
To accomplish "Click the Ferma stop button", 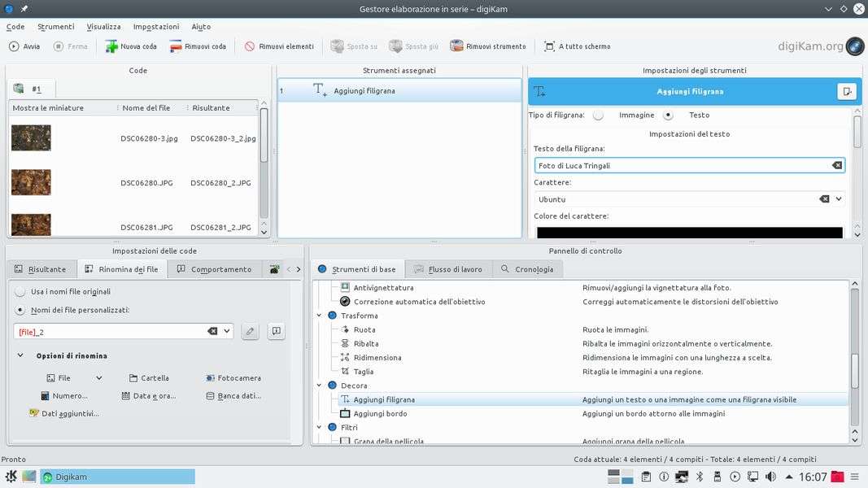I will [70, 46].
